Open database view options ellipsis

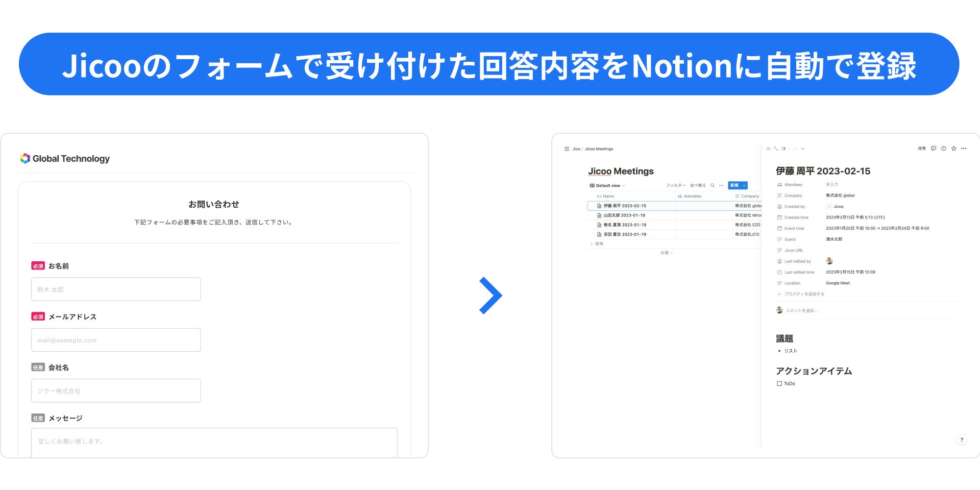pyautogui.click(x=721, y=185)
